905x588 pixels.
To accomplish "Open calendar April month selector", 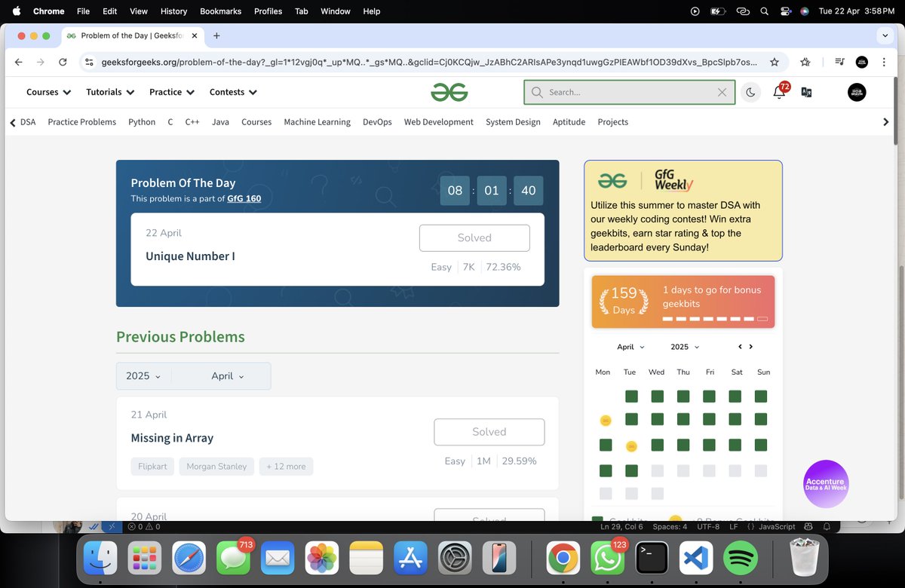I will point(630,347).
